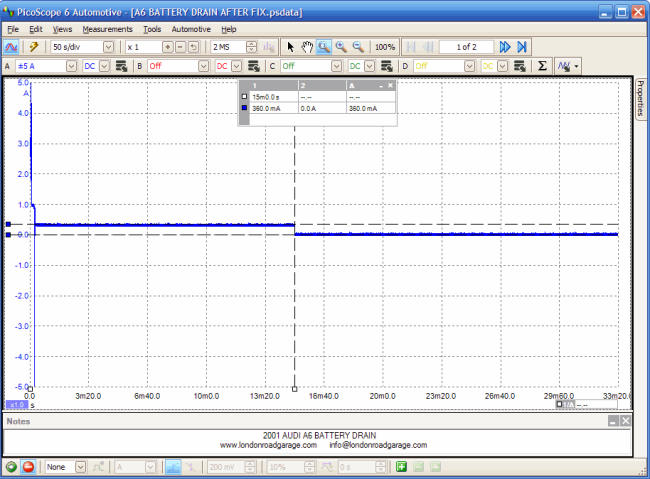Open Channel B Off range dropdown
Viewport: 650px width, 479px height.
[203, 66]
